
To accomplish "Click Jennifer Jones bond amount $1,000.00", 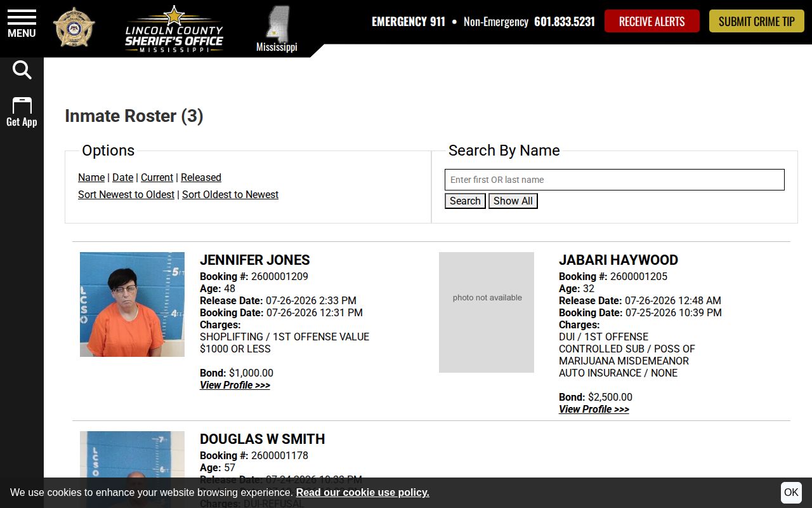I will tap(251, 373).
